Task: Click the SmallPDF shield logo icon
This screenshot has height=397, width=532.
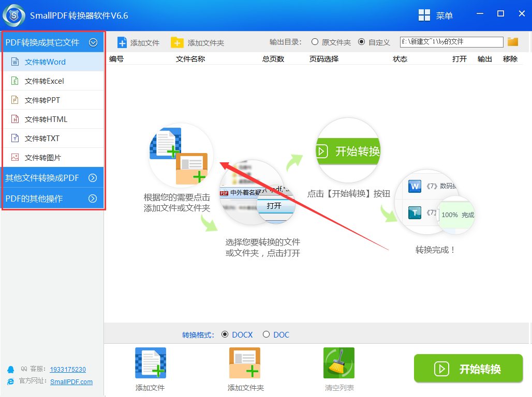Action: tap(14, 16)
